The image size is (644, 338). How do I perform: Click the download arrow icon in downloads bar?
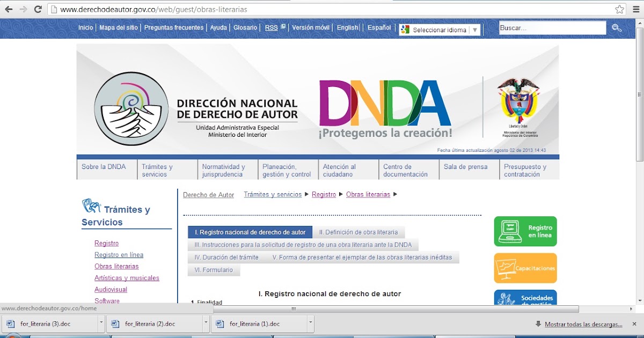coord(538,324)
